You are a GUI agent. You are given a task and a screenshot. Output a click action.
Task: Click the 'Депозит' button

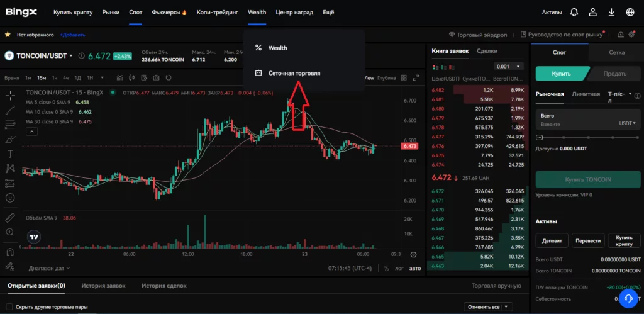[552, 240]
